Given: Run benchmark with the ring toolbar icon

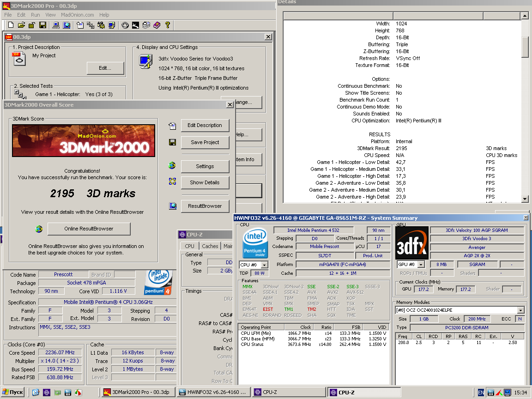Looking at the screenshot, I should point(125,25).
